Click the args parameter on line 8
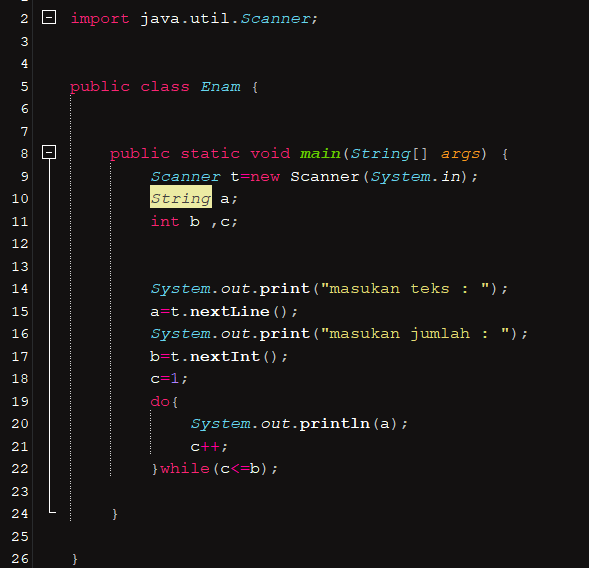The height and width of the screenshot is (568, 589). (460, 154)
